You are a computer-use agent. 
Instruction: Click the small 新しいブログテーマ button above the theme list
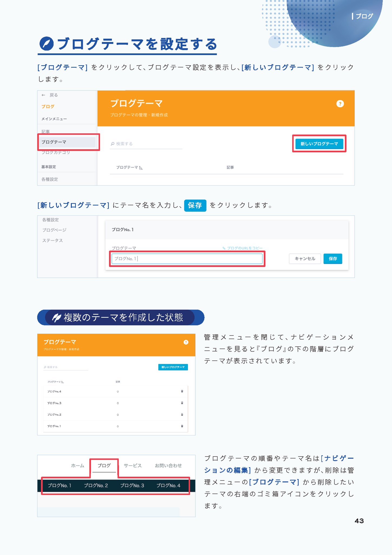coord(173,367)
